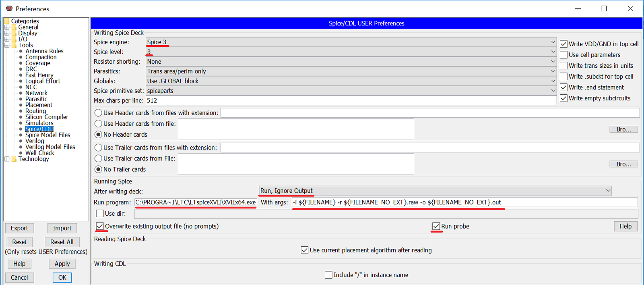The height and width of the screenshot is (285, 644).
Task: Expand the Display category node
Action: [7, 33]
